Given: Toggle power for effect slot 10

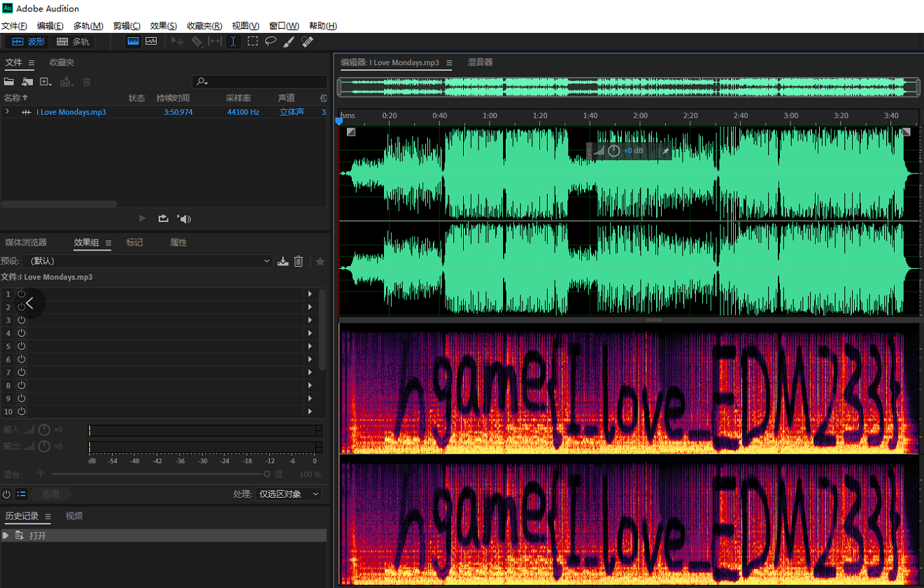Looking at the screenshot, I should 22,412.
